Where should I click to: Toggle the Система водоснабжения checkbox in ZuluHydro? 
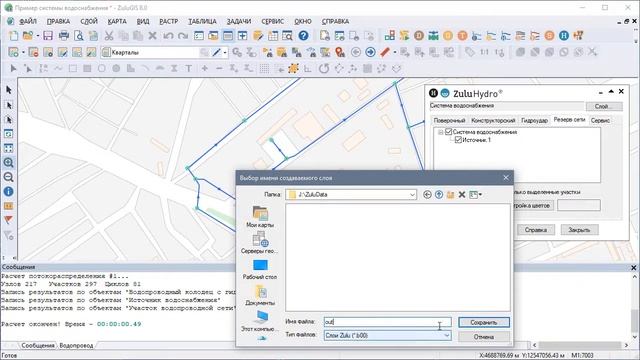pyautogui.click(x=449, y=132)
